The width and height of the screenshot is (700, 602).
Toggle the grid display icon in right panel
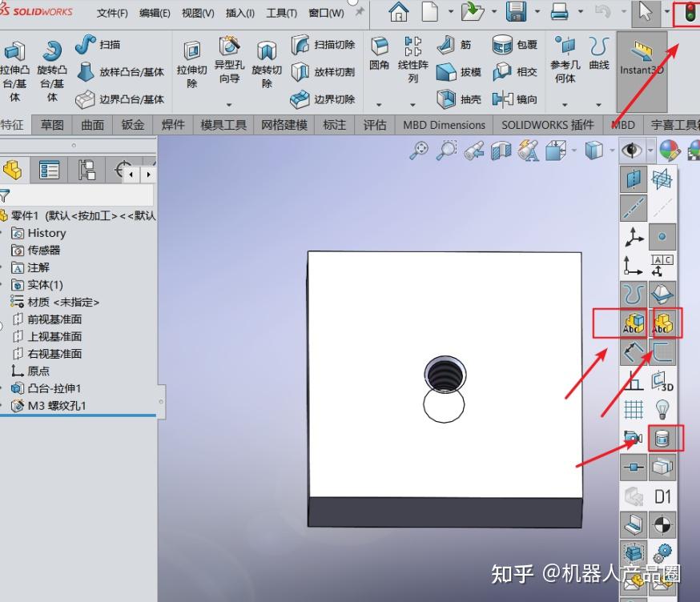[x=633, y=409]
